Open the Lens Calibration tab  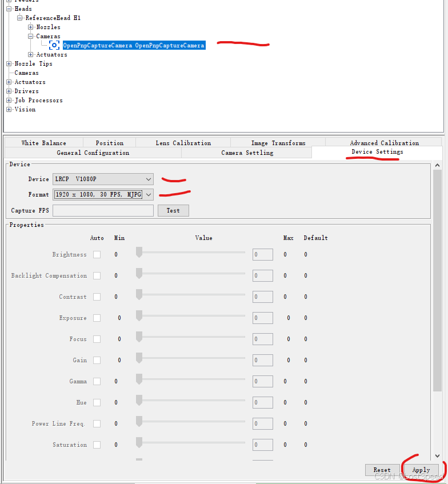point(183,143)
